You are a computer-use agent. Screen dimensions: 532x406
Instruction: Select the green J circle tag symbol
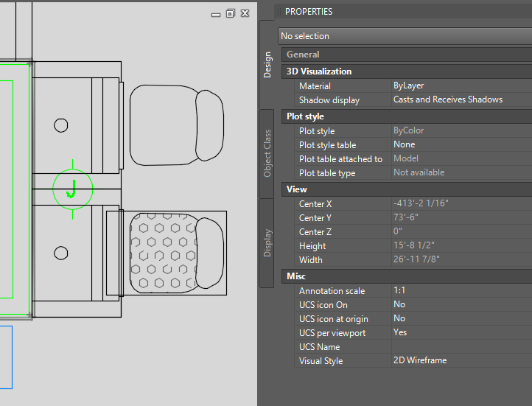click(73, 189)
